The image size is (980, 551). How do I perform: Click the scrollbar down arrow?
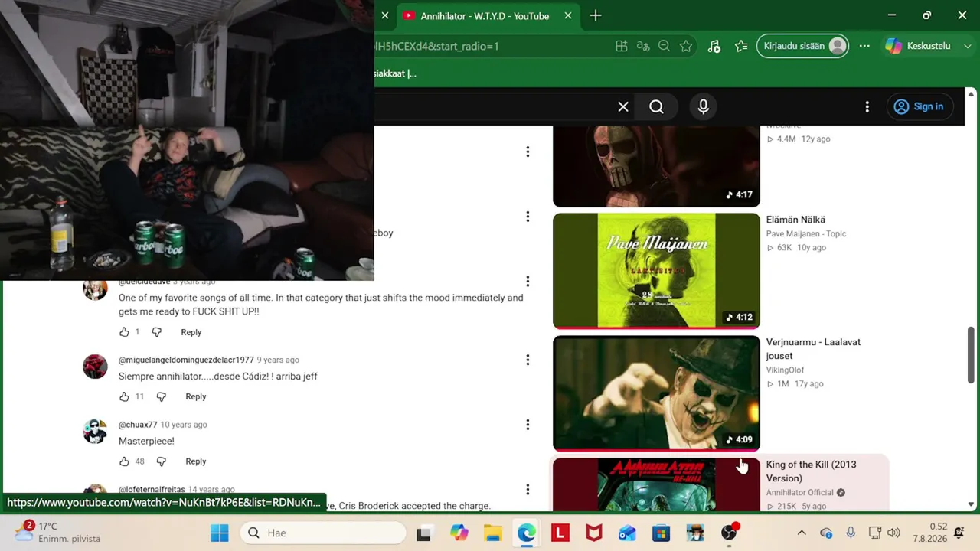click(972, 505)
